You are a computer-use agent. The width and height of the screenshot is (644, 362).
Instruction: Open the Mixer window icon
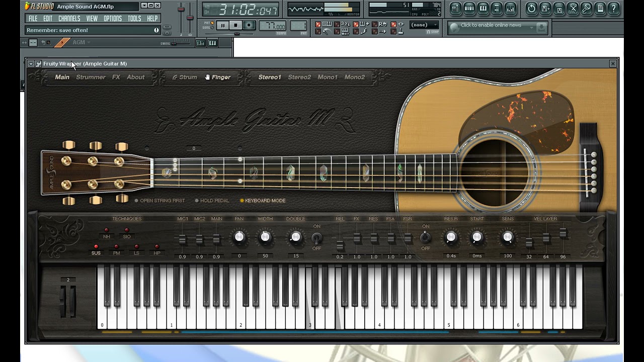(x=510, y=8)
